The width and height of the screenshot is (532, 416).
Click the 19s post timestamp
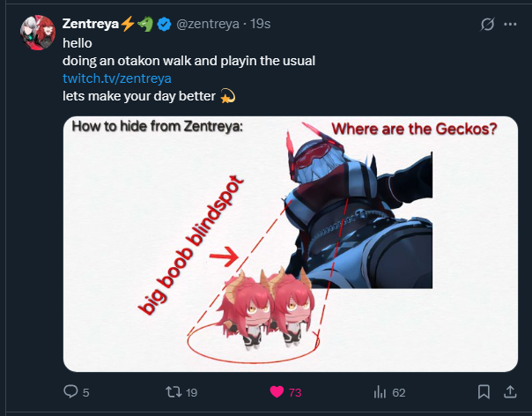pos(261,24)
